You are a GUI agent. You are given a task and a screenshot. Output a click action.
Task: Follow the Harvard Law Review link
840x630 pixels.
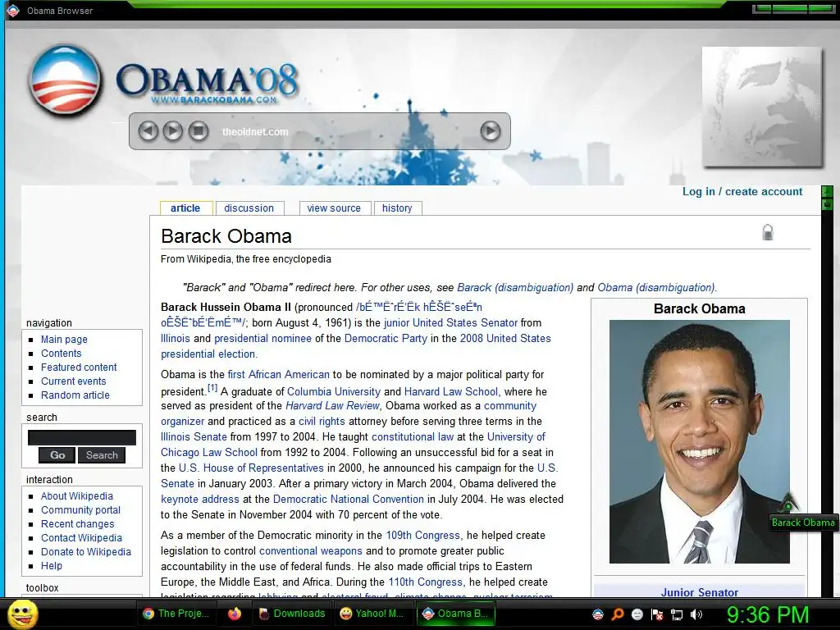tap(332, 405)
